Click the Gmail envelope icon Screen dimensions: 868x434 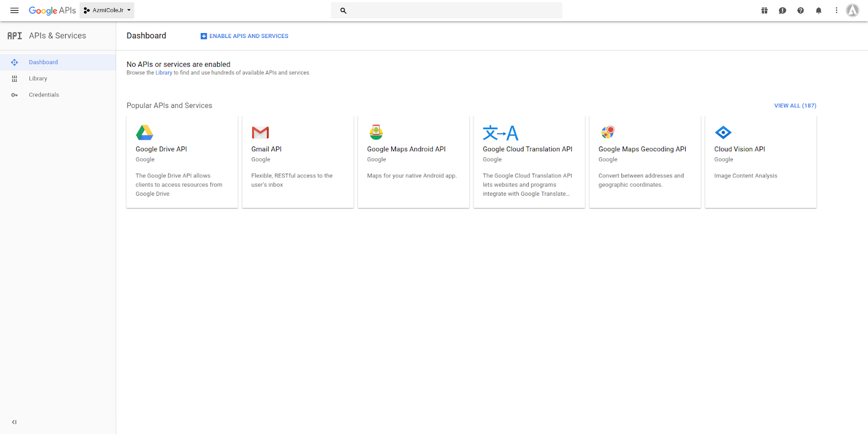pos(260,132)
